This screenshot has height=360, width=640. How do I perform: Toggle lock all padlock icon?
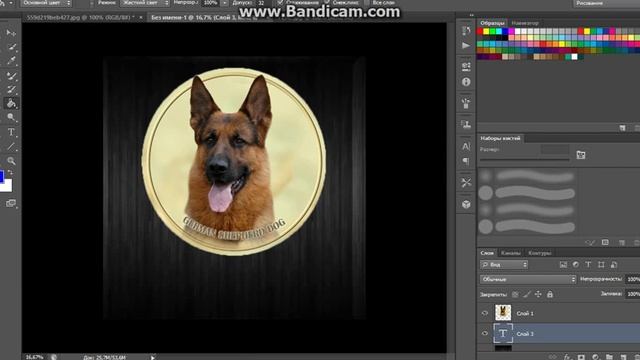click(550, 294)
